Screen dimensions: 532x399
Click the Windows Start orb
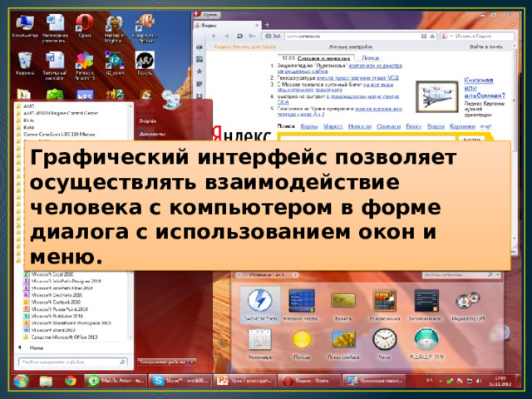click(21, 381)
